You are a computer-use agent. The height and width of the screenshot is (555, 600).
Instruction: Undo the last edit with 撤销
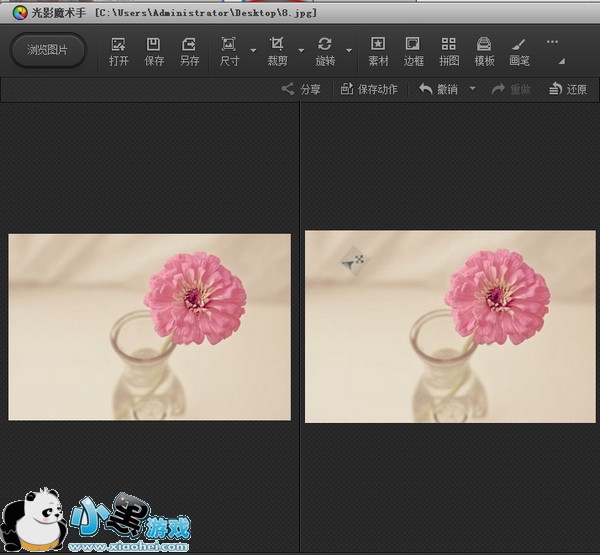(439, 89)
